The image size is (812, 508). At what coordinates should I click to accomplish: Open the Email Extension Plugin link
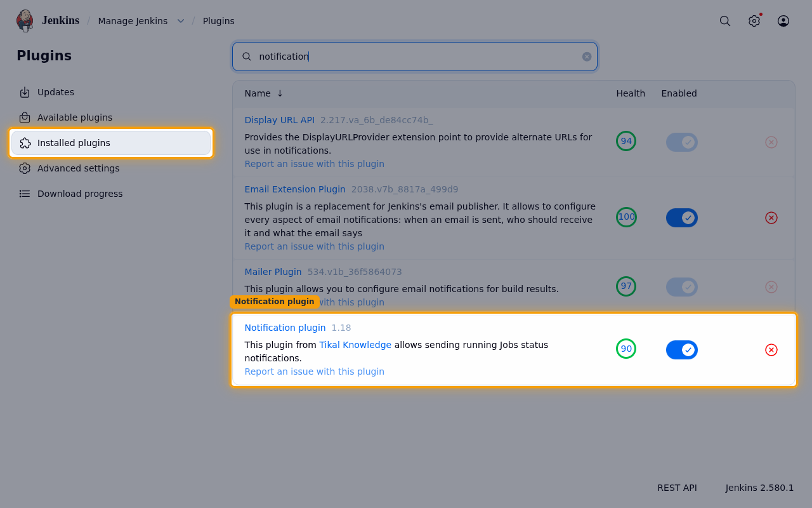[295, 189]
